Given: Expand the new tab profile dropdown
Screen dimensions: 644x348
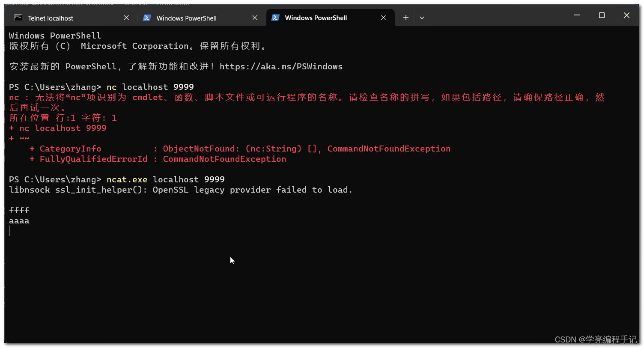Looking at the screenshot, I should 422,18.
